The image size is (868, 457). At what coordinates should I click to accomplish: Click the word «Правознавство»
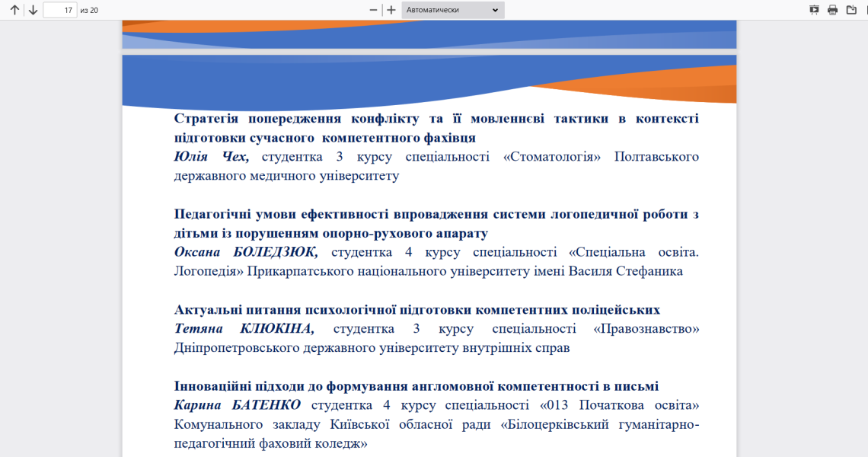(x=646, y=328)
